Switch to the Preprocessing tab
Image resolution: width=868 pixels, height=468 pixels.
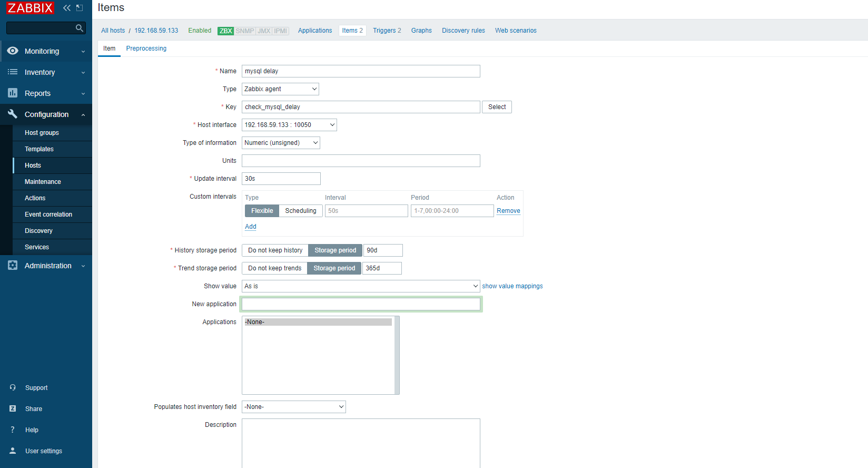pos(146,48)
